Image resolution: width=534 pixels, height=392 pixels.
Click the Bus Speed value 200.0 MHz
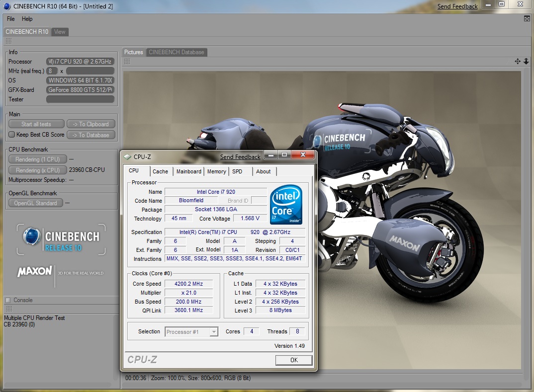tap(188, 302)
